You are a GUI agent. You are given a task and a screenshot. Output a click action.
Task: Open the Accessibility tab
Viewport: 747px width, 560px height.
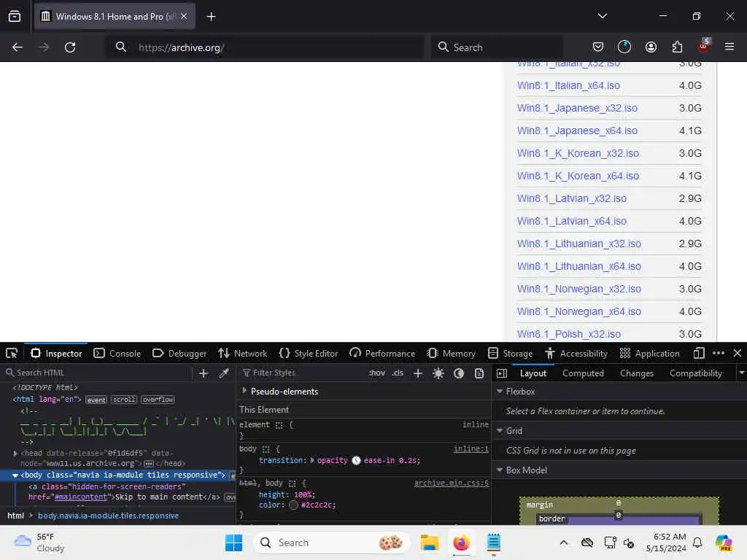(x=576, y=354)
